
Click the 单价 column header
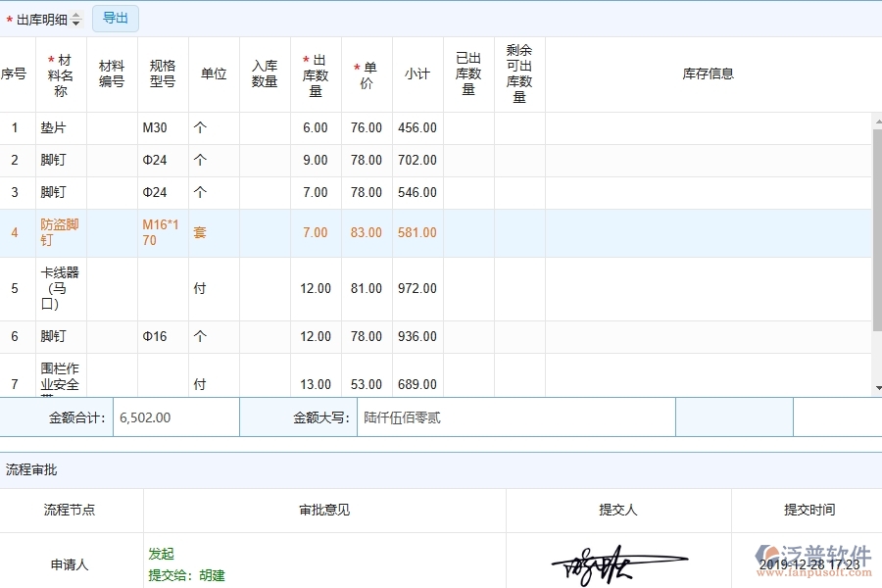click(366, 73)
